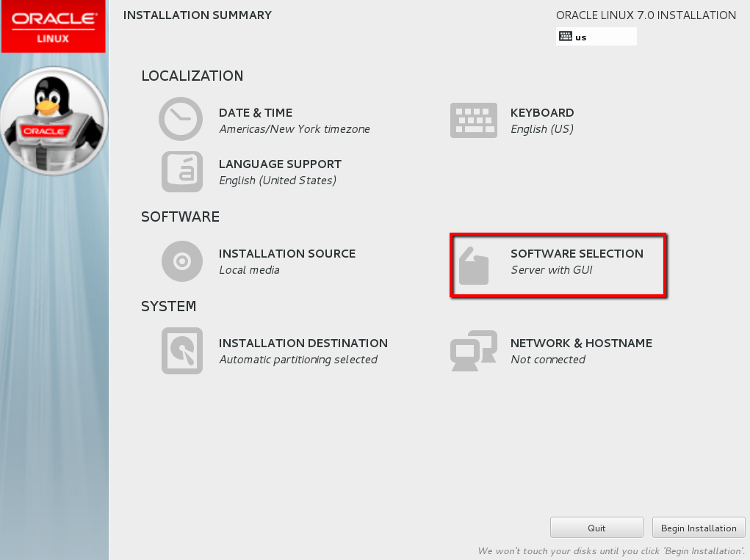Click the Keyboard layout icon
Screen dimensions: 750x560
point(474,120)
